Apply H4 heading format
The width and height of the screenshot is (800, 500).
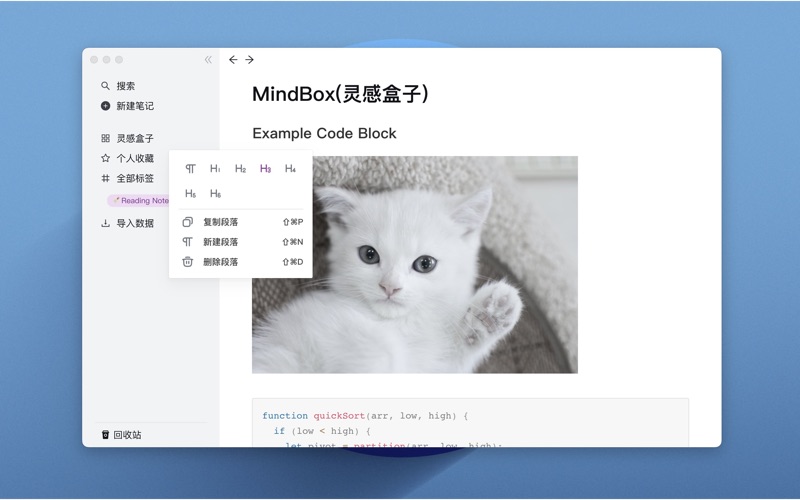pyautogui.click(x=290, y=168)
